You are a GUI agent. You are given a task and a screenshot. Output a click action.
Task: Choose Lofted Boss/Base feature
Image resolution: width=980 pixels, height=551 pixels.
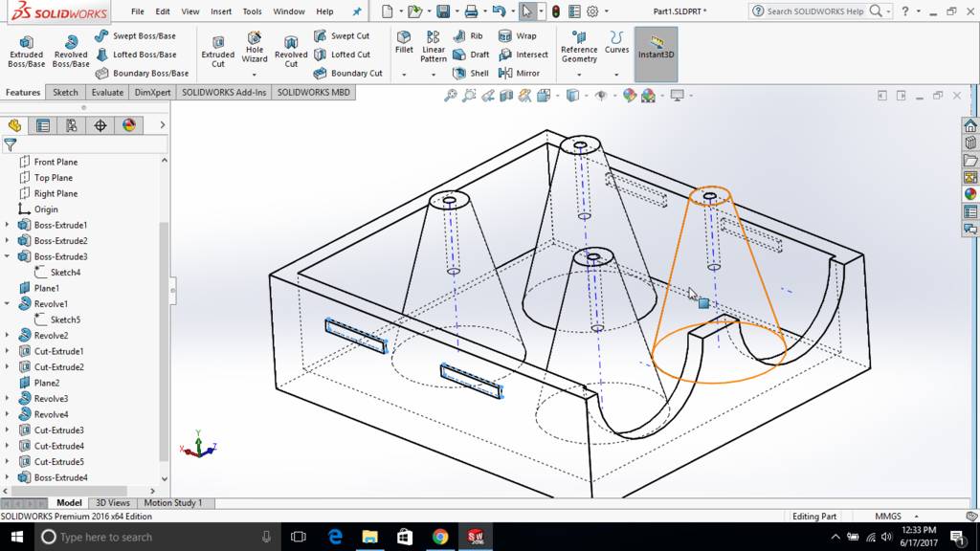[x=136, y=55]
